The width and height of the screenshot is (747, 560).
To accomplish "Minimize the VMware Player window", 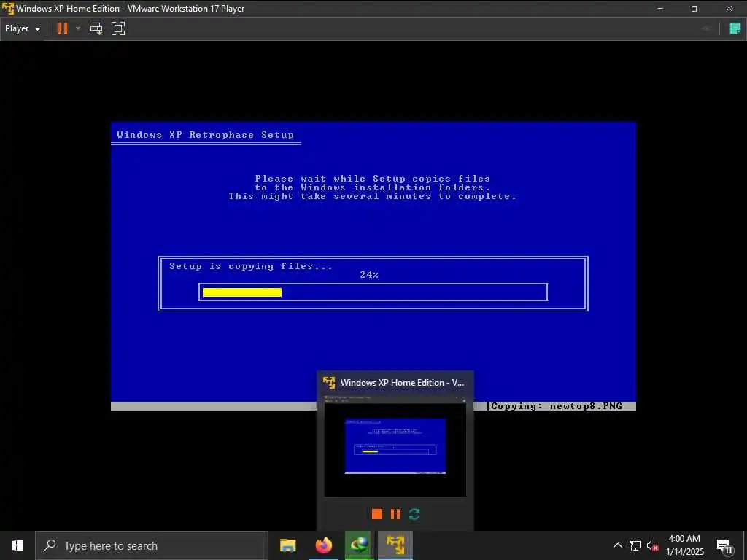I will 660,9.
